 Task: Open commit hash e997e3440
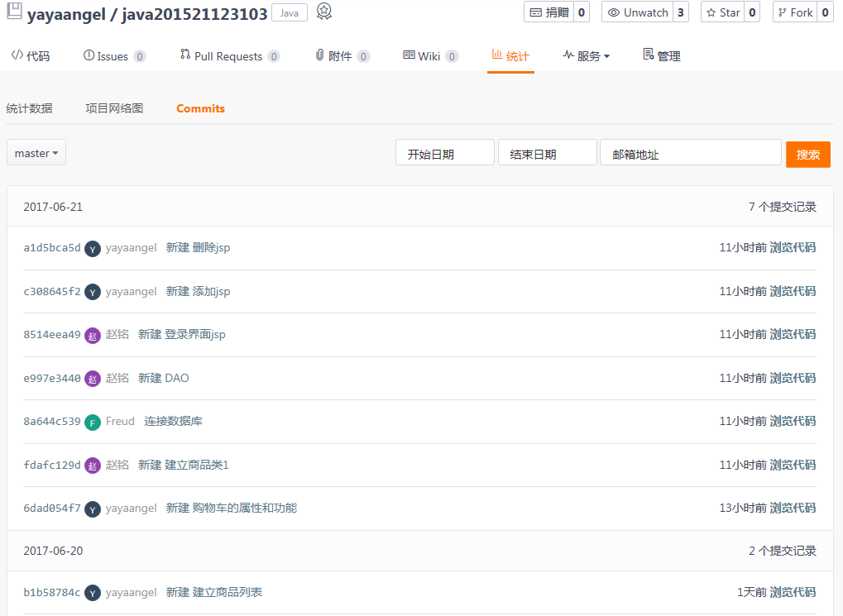pyautogui.click(x=51, y=378)
